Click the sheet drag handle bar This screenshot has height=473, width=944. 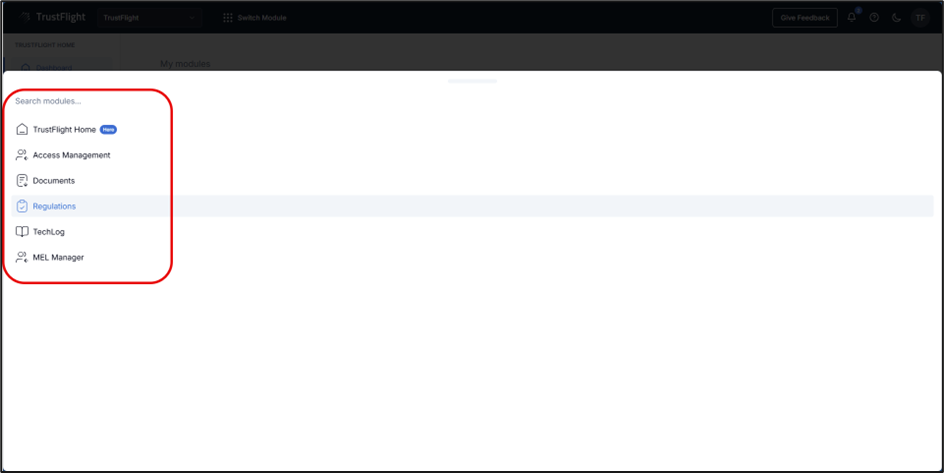point(473,81)
